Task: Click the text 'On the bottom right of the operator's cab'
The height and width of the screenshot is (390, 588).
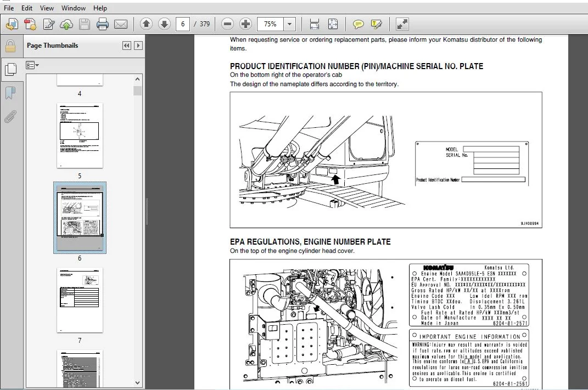Action: pos(285,75)
